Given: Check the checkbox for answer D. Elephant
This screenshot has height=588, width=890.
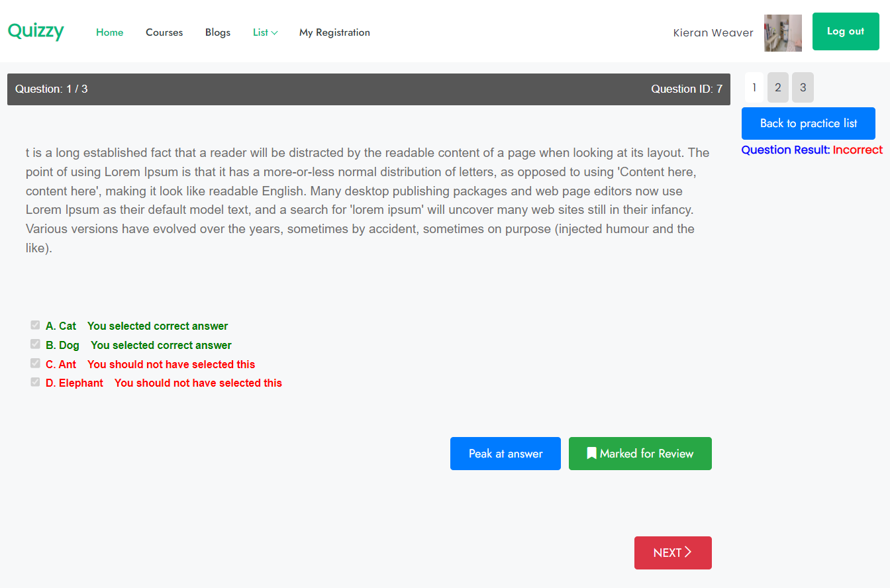Looking at the screenshot, I should pos(34,382).
